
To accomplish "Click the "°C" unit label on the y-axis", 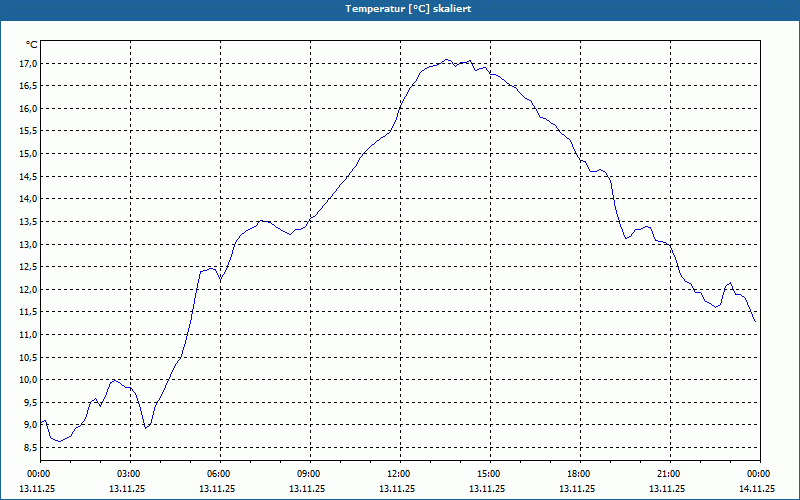I will pos(32,45).
